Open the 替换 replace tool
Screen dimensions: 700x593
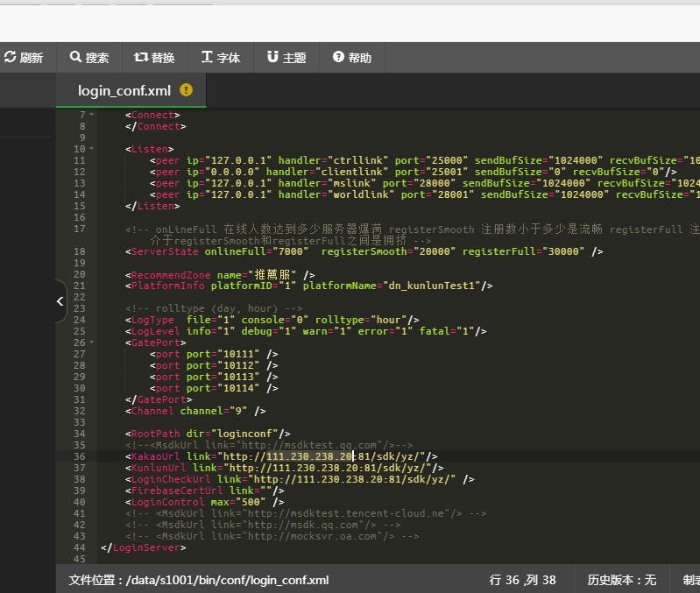[154, 58]
